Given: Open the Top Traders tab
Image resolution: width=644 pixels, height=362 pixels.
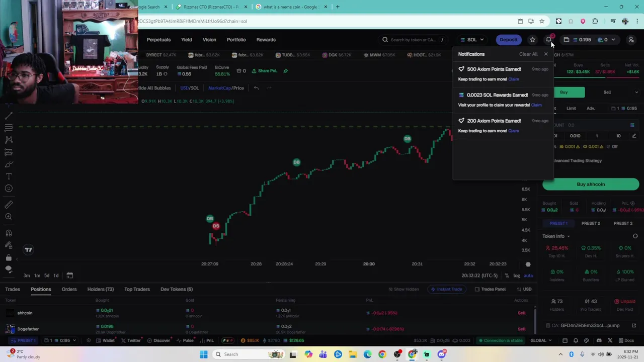Looking at the screenshot, I should 137,289.
